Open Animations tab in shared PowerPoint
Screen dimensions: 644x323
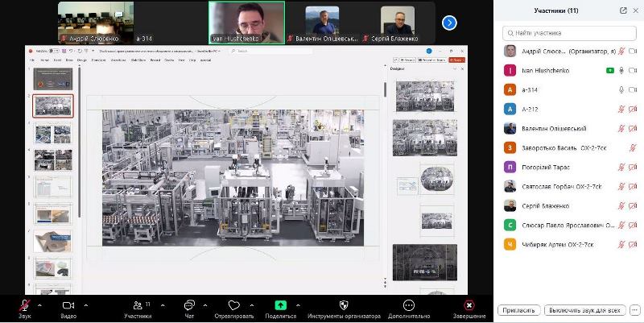point(118,60)
